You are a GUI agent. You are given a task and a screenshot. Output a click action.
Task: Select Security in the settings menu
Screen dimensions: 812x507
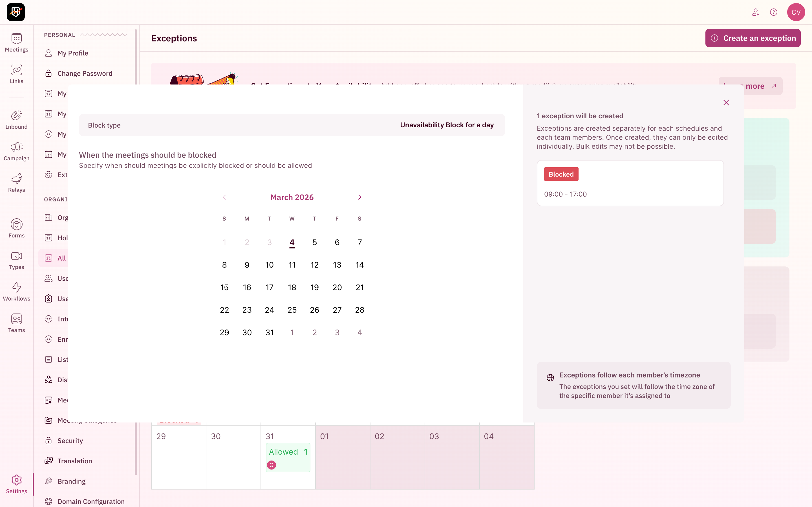coord(70,441)
